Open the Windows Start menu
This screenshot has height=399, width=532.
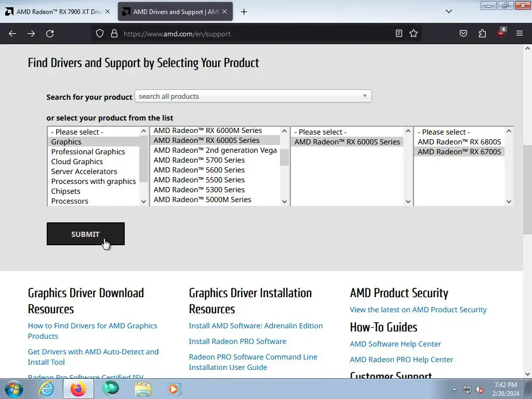click(14, 389)
